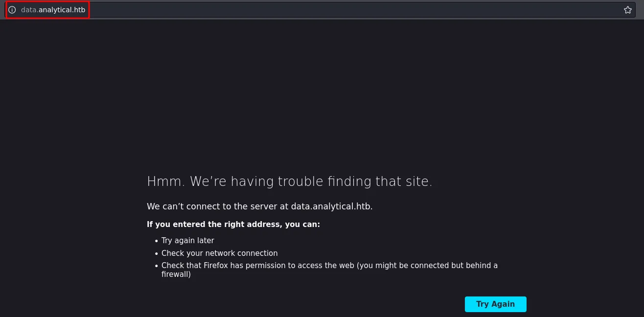
Task: Click the bold "If you entered the right address" text
Action: click(x=233, y=225)
